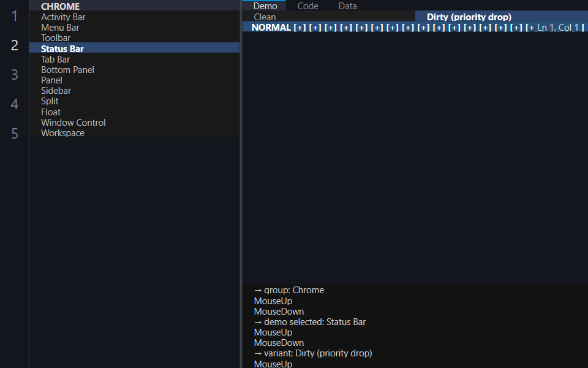Click the '→ demo selected: Status Bar' log line
588x368 pixels.
coord(310,322)
